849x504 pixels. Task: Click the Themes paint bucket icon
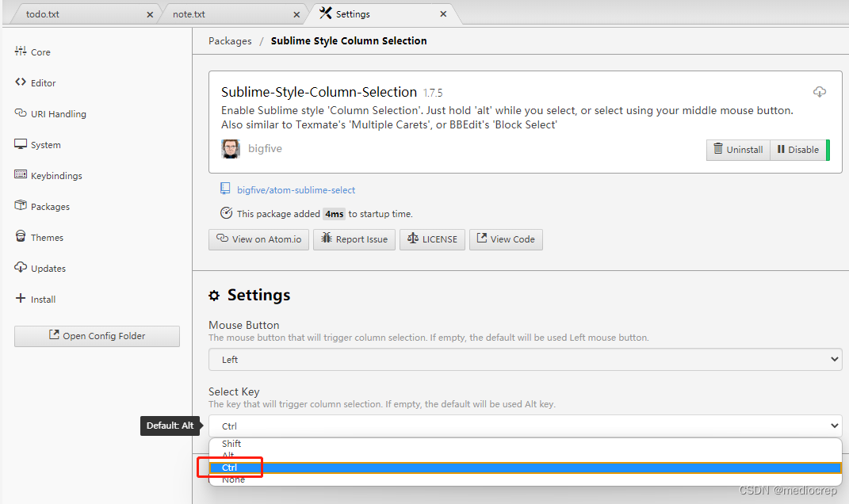21,236
